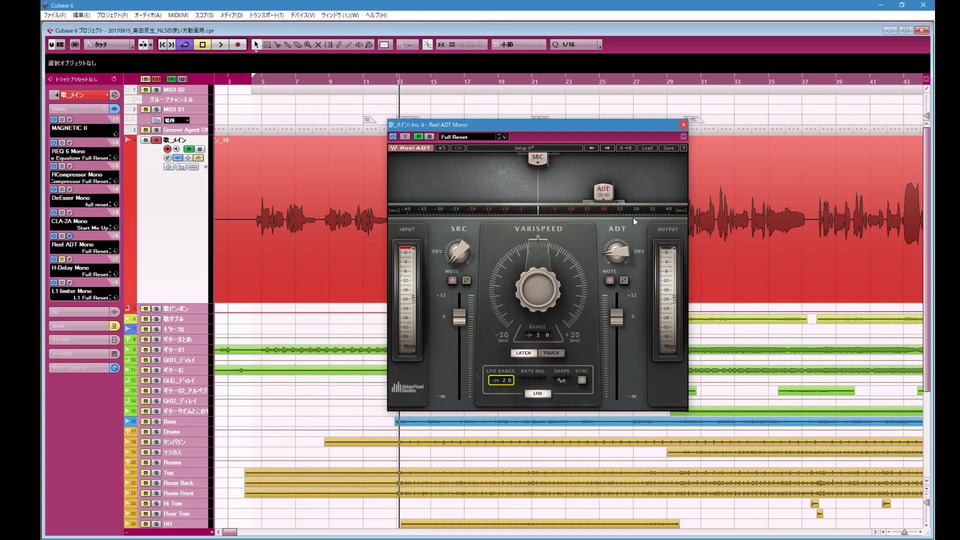Viewport: 960px width, 540px height.
Task: Select the line draw tool
Action: pyautogui.click(x=349, y=45)
